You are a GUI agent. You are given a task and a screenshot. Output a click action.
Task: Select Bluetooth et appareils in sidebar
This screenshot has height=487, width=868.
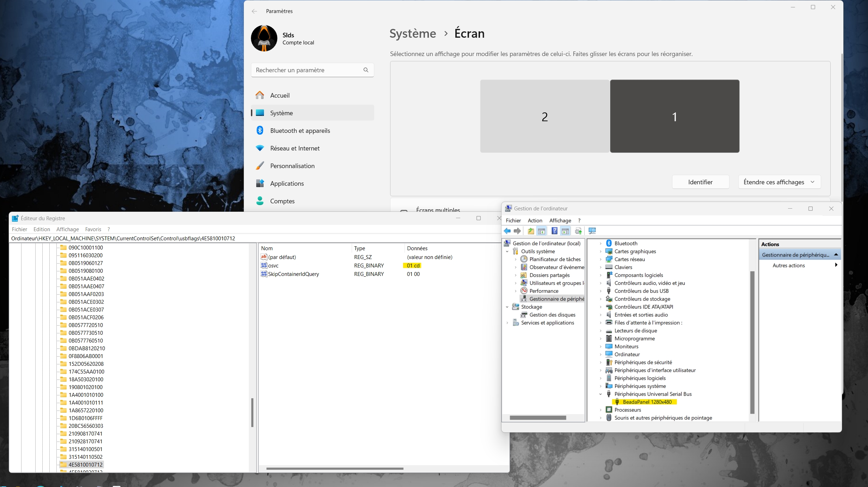click(300, 130)
